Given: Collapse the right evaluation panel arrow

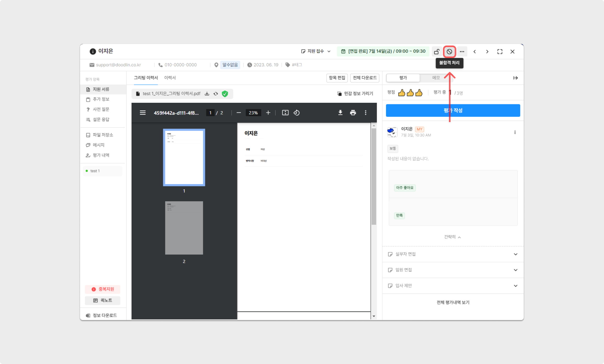Looking at the screenshot, I should coord(515,78).
